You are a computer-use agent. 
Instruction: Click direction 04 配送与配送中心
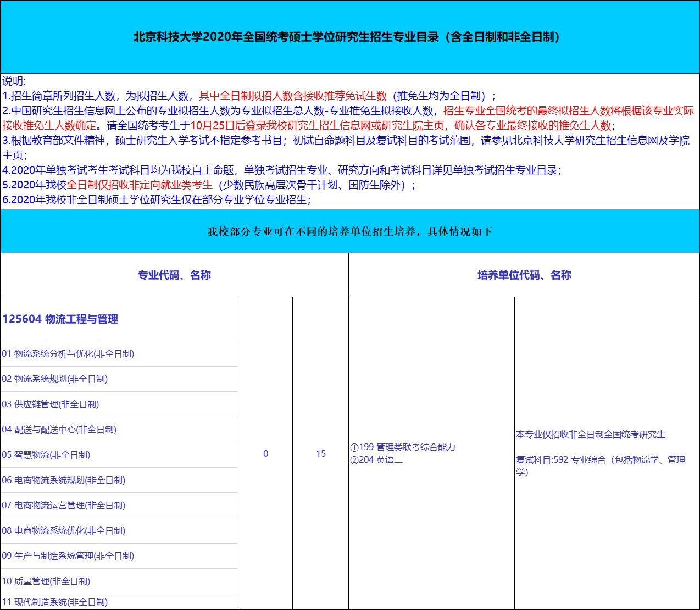point(59,430)
